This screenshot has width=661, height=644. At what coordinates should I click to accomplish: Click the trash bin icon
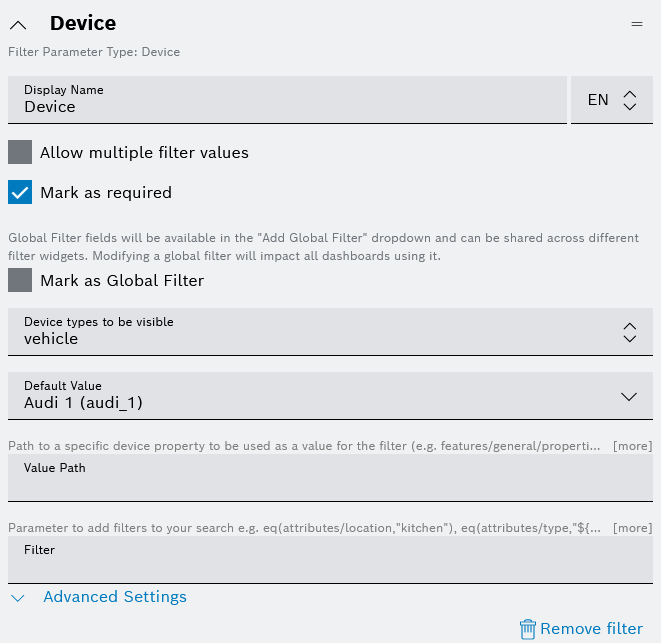coord(528,629)
